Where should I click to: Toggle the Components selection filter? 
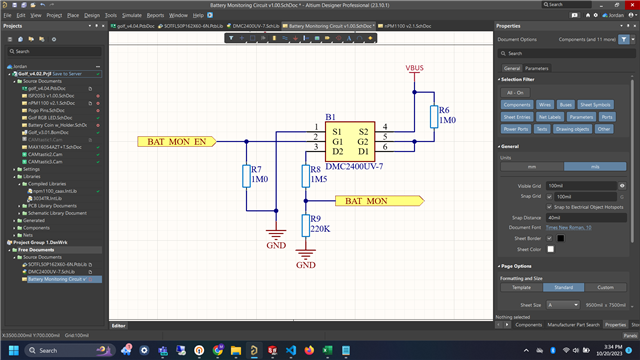click(517, 104)
